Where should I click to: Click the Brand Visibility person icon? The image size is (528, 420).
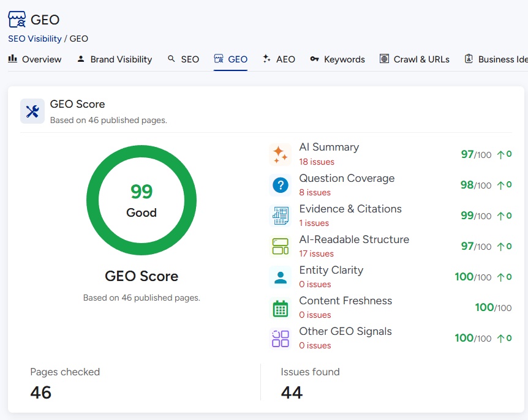click(81, 59)
